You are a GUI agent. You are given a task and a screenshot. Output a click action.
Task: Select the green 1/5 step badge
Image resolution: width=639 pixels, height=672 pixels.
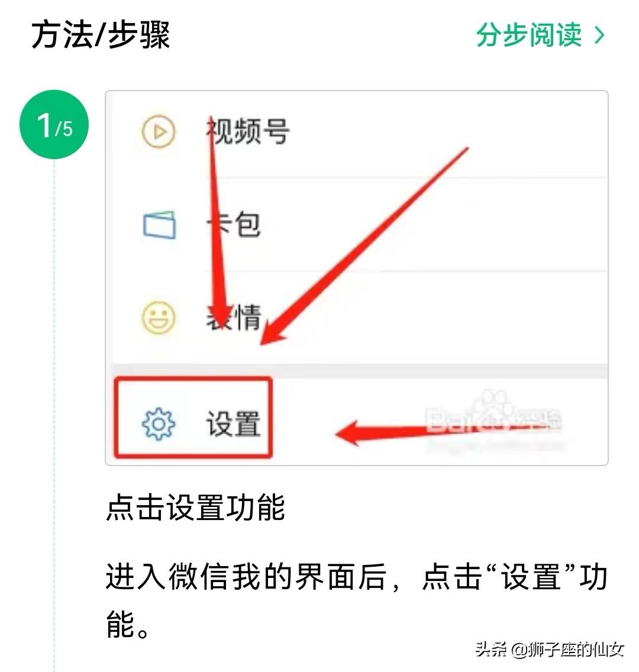[x=54, y=124]
